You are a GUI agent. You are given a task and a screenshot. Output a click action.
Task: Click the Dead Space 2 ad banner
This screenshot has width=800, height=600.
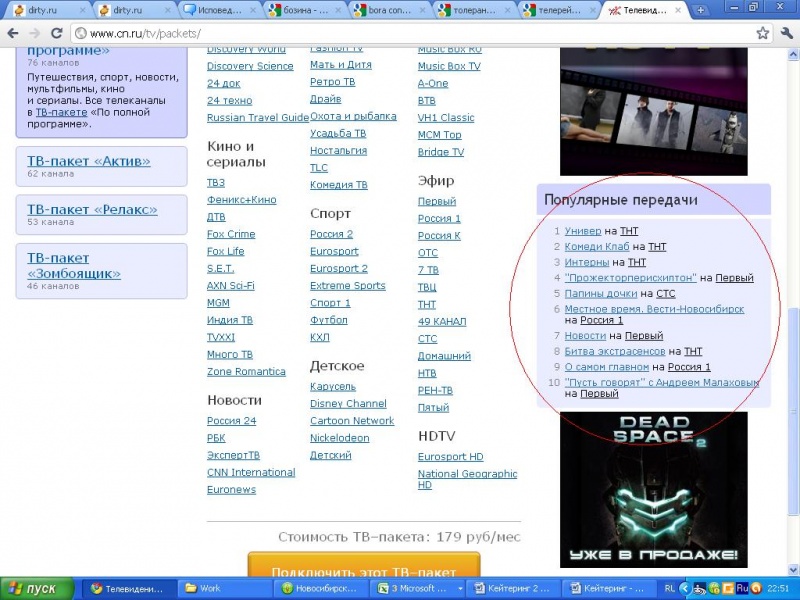click(654, 490)
